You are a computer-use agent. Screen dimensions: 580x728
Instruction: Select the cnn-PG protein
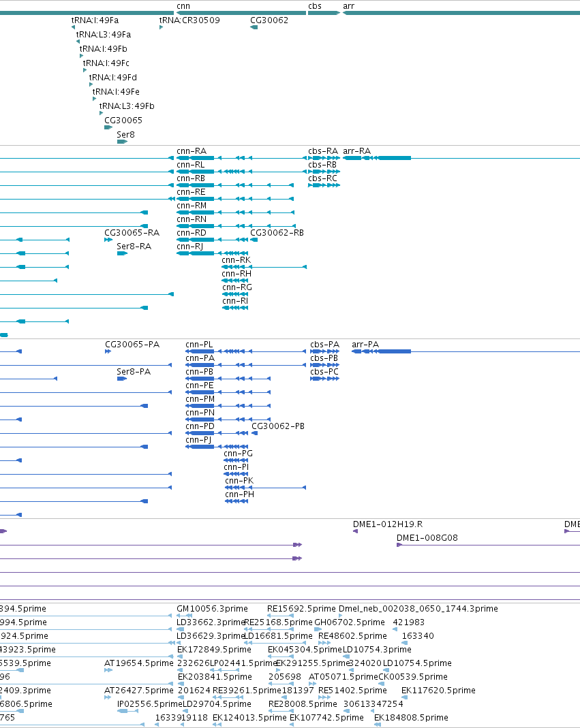239,454
